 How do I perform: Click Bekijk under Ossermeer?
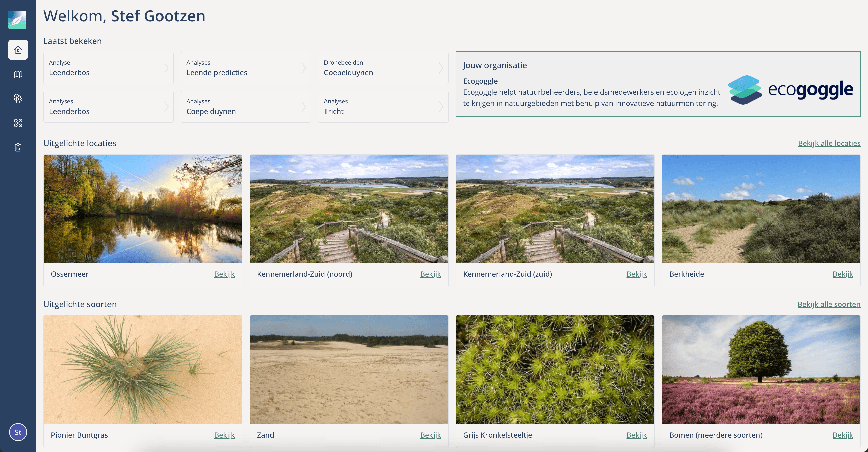(225, 274)
